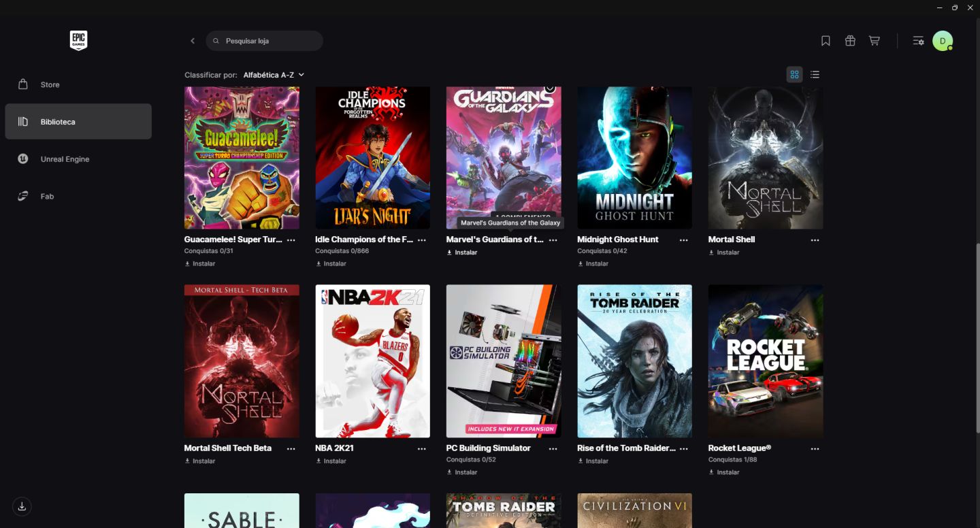Image resolution: width=980 pixels, height=528 pixels.
Task: Click the library vertical scrollbar
Action: point(977,337)
